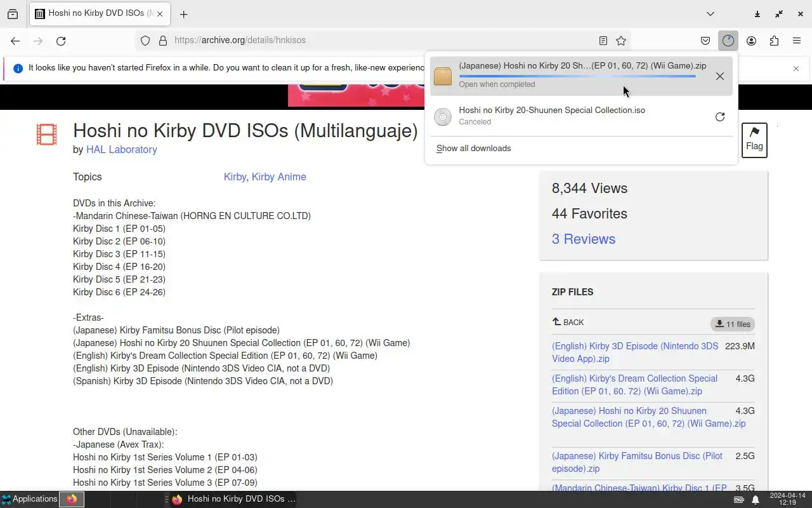
Task: Click the Firefox launcher icon in taskbar
Action: [x=72, y=499]
